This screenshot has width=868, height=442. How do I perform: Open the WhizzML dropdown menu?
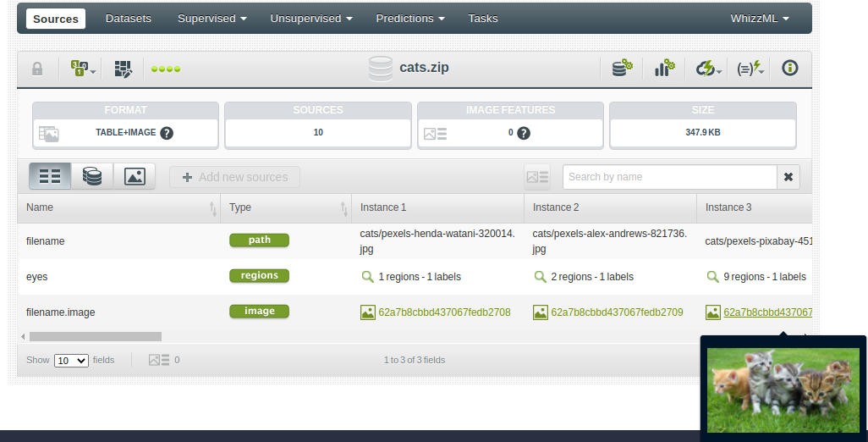(x=760, y=19)
